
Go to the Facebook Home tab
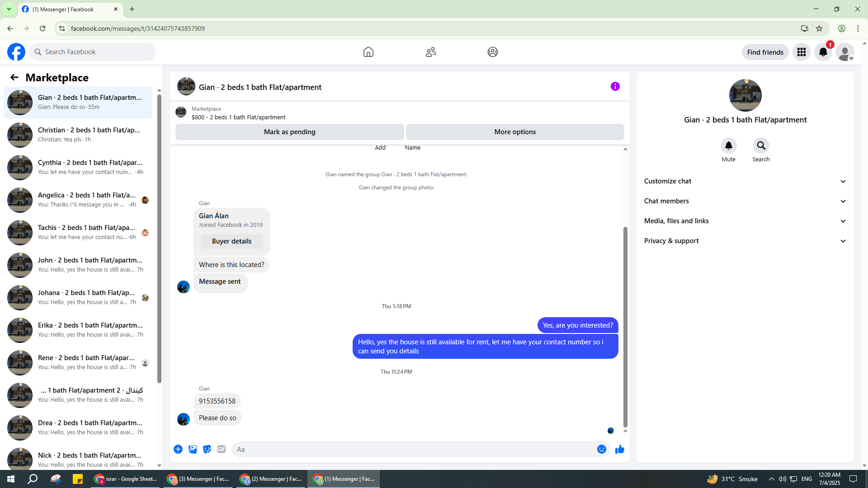(368, 52)
